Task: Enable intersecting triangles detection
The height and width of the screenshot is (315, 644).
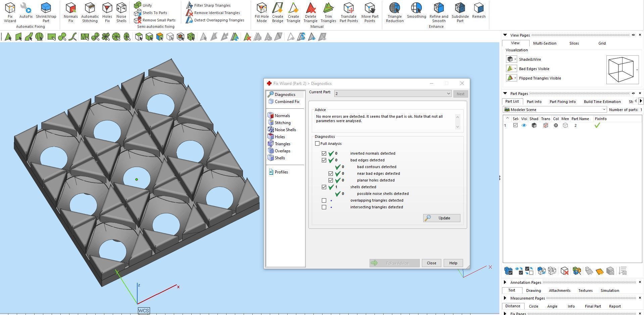Action: pyautogui.click(x=324, y=207)
